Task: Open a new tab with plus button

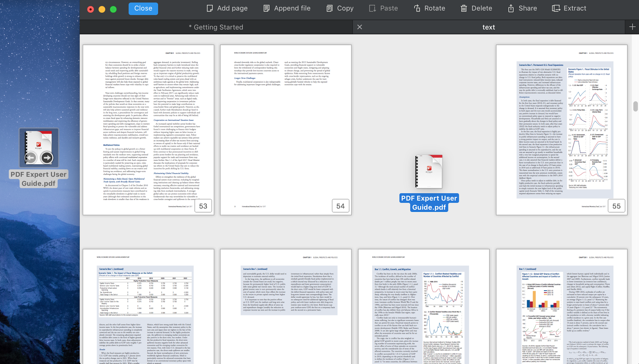Action: [632, 27]
